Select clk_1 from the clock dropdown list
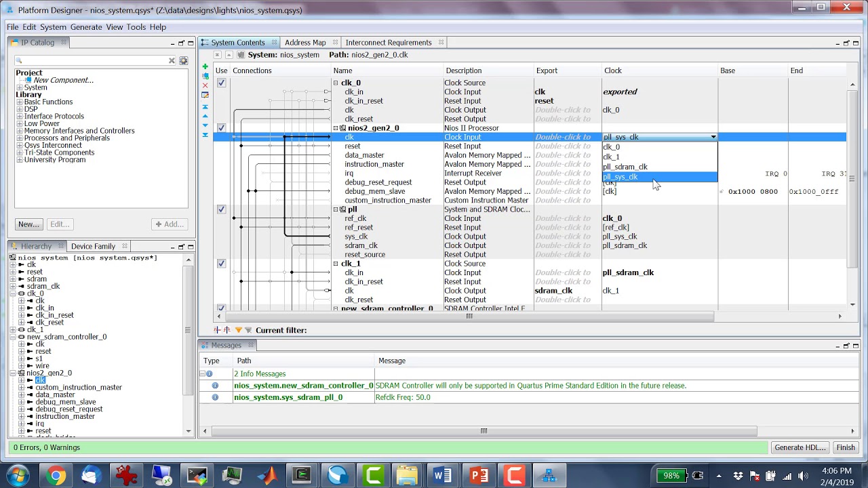Screen dimensions: 868x488 [659, 157]
